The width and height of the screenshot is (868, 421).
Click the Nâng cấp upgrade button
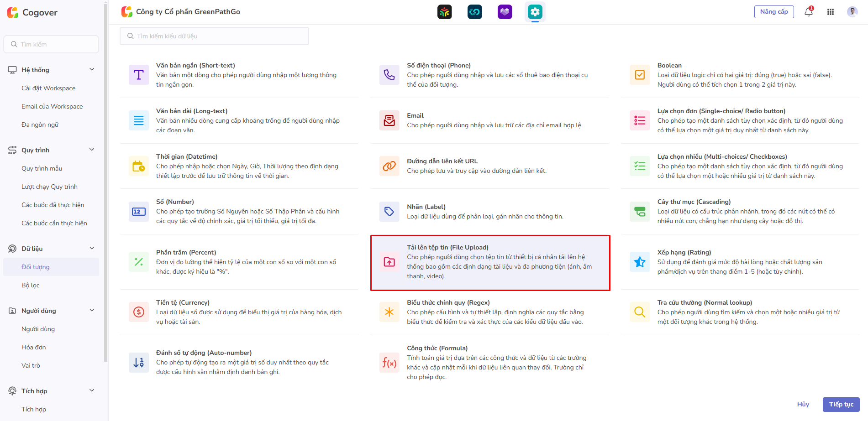pos(773,12)
